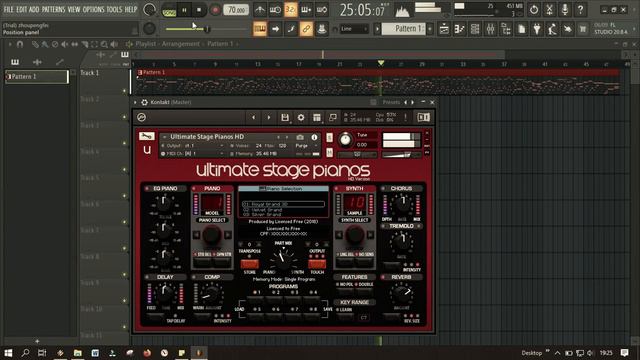The width and height of the screenshot is (640, 360).
Task: Open the piano roll icon
Action: tap(459, 29)
